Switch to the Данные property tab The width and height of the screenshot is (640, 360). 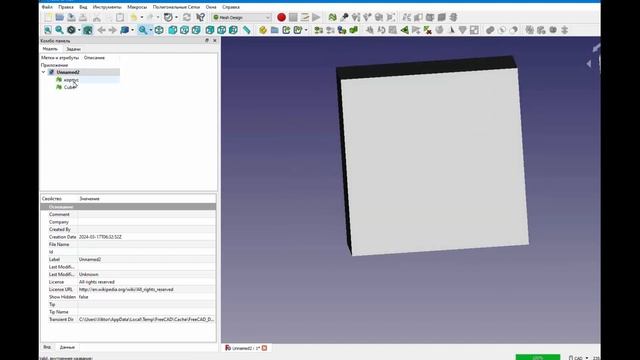pyautogui.click(x=67, y=347)
